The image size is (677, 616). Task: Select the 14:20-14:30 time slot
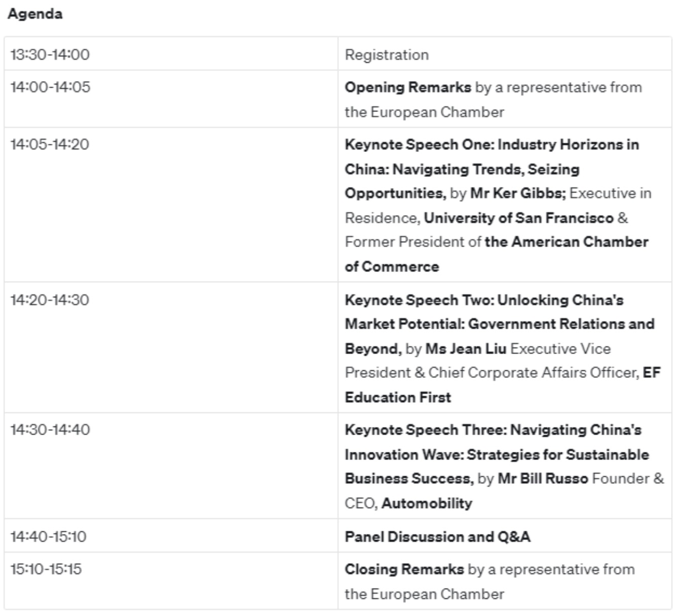tap(50, 299)
